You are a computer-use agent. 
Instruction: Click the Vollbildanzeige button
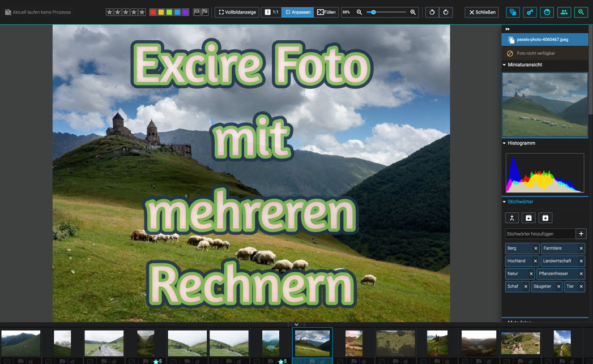click(x=237, y=12)
